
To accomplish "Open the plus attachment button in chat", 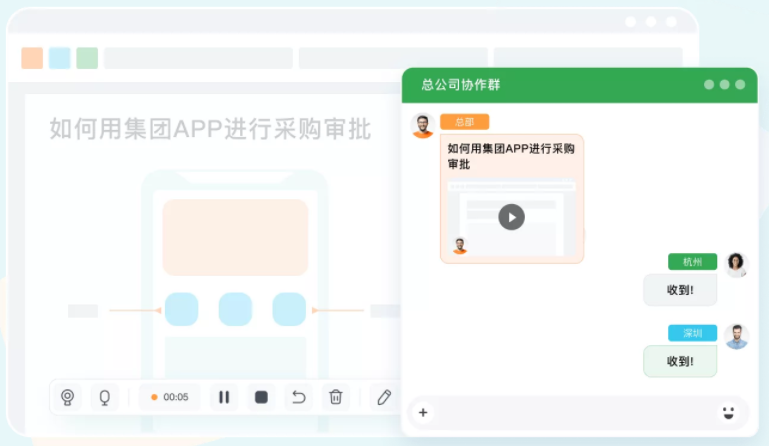I will coord(423,413).
